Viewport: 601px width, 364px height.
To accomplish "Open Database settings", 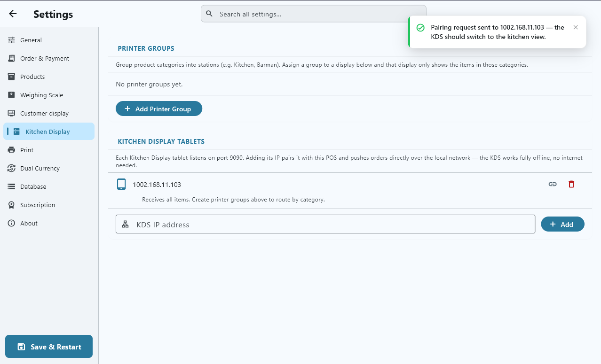I will (x=49, y=186).
